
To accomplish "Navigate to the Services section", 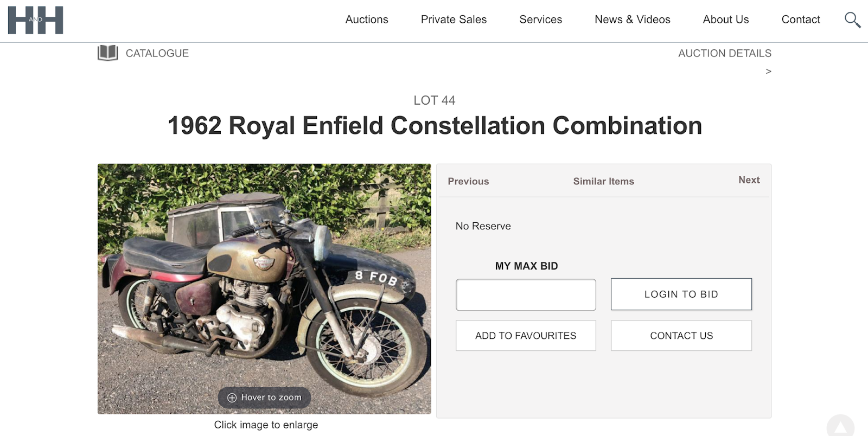I will click(540, 20).
